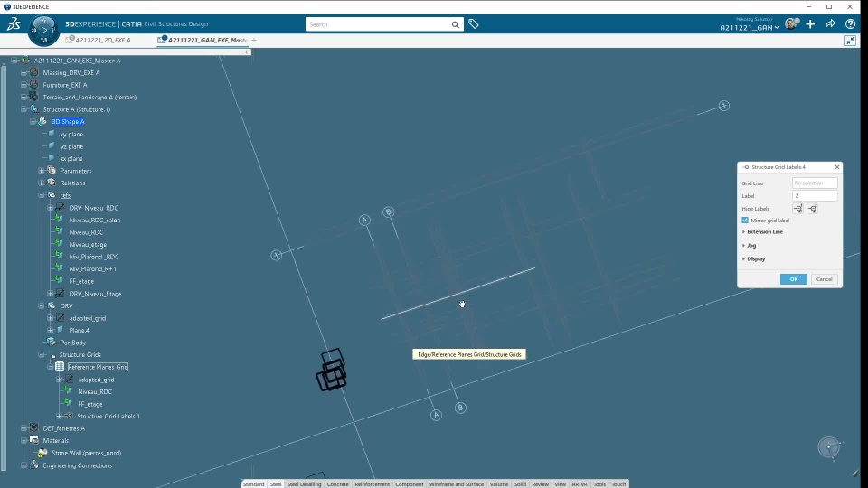
Task: Switch to the Steel Detailing tab
Action: click(x=304, y=484)
